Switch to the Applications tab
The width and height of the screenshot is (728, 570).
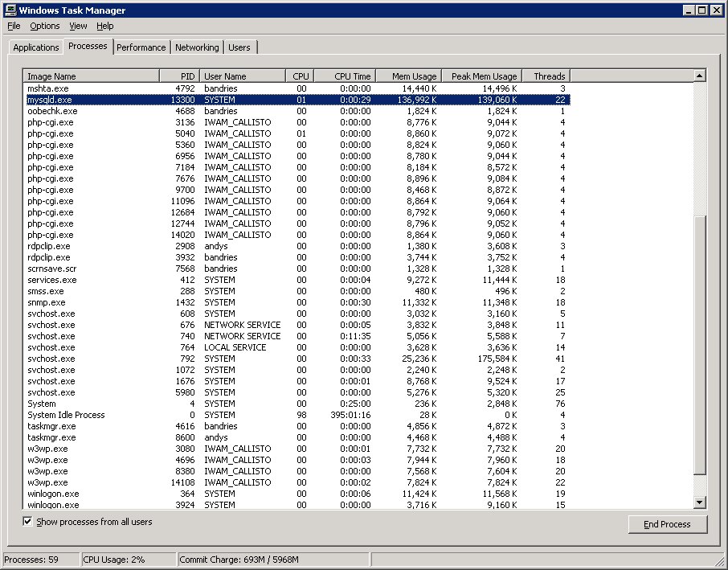click(x=36, y=47)
